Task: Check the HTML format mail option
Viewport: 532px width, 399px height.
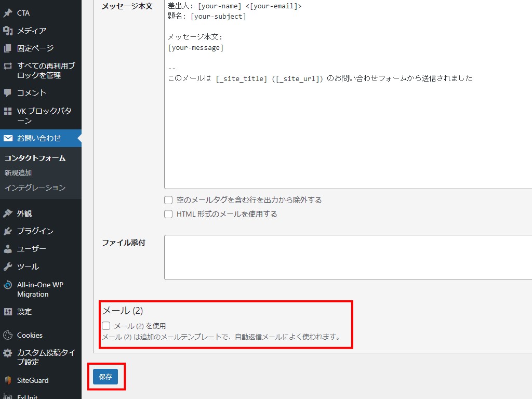Action: (x=168, y=214)
